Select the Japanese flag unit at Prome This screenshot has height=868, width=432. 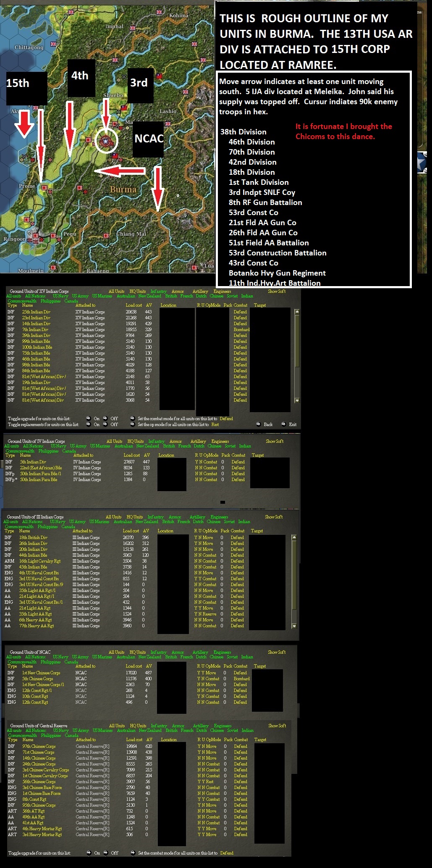pyautogui.click(x=45, y=187)
